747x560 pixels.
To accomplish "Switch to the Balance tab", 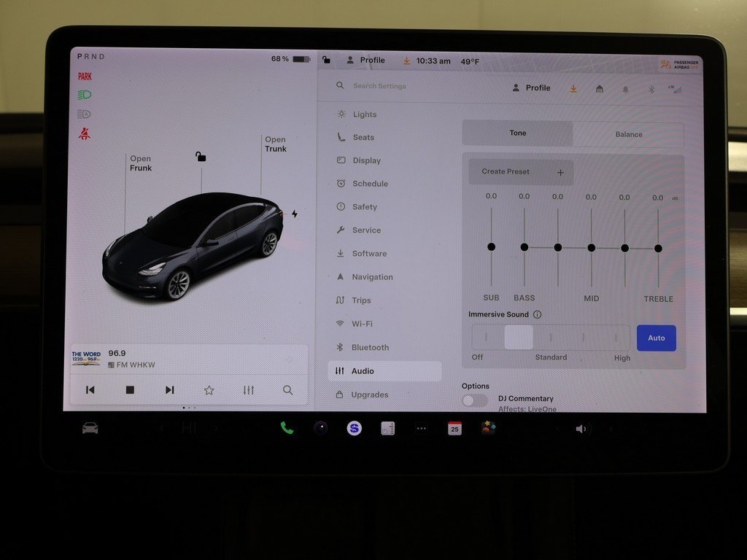I will (x=628, y=134).
